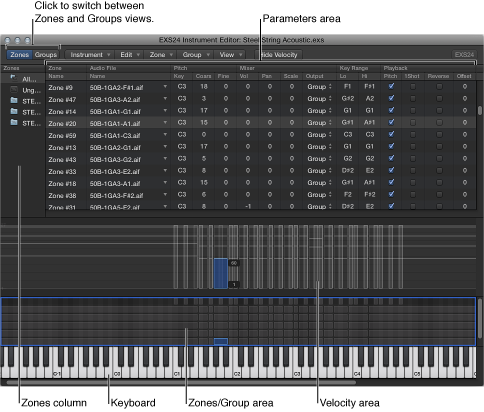Toggle Pitch checkbox for Zone #20
This screenshot has width=484, height=412.
point(391,122)
